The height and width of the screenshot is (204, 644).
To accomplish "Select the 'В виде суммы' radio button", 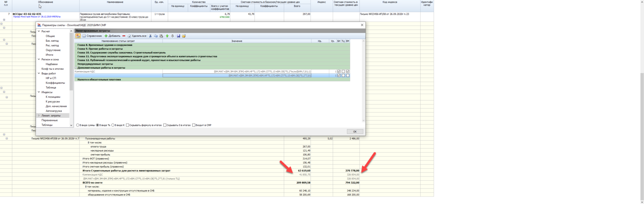I will [78, 125].
